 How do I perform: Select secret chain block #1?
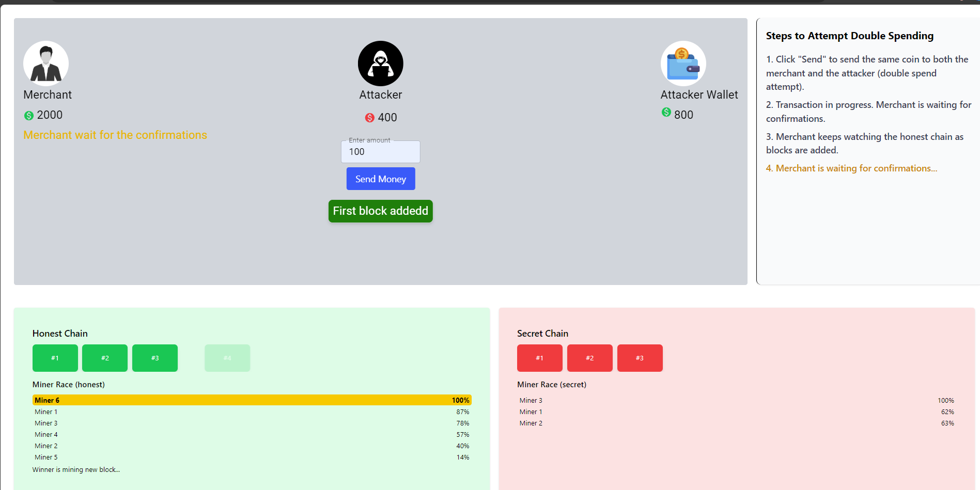pos(539,358)
